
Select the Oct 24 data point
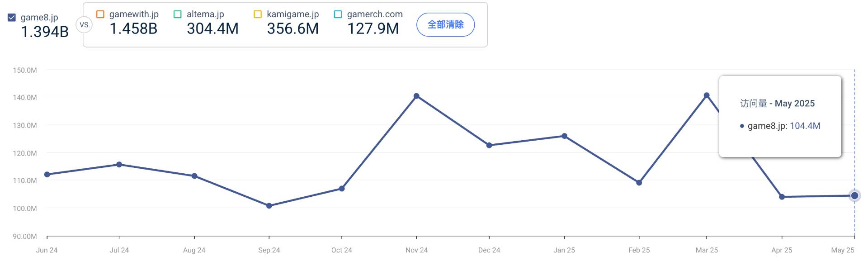pyautogui.click(x=342, y=189)
